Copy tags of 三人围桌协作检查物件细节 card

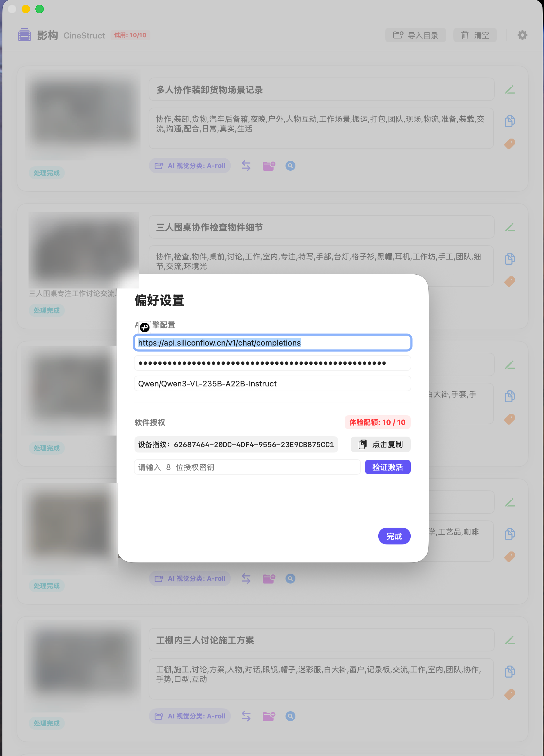click(510, 258)
